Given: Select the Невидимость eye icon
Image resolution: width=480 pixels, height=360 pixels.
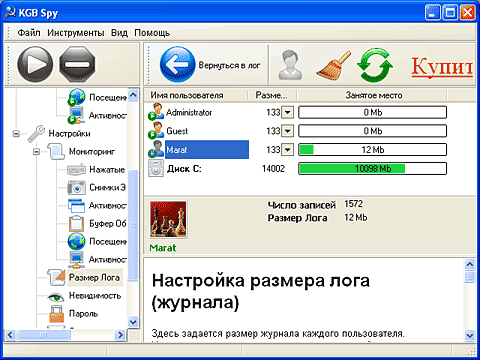Looking at the screenshot, I should pos(56,296).
